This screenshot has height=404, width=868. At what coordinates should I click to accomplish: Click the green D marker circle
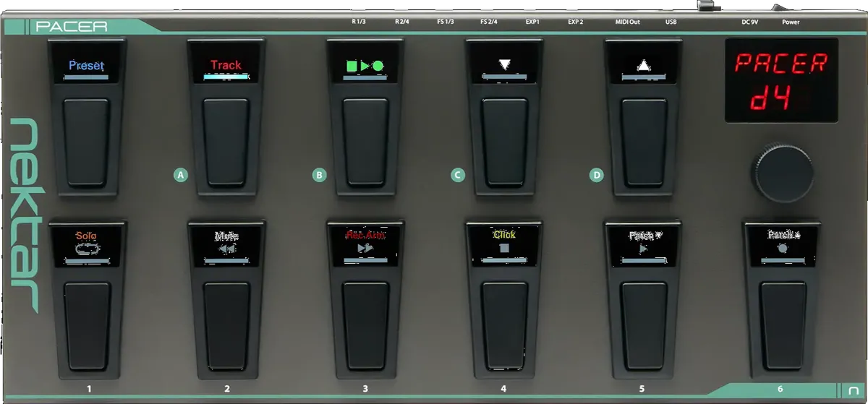(596, 175)
